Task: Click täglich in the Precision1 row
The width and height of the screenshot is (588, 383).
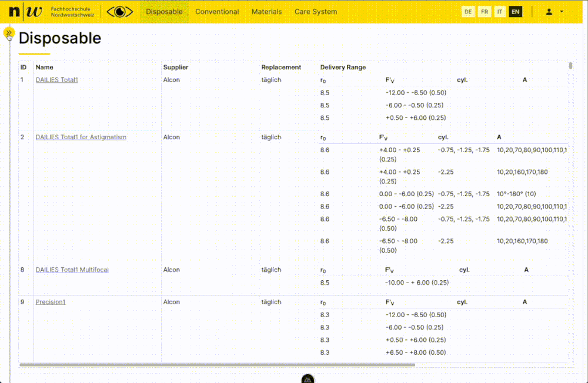Action: pyautogui.click(x=271, y=302)
